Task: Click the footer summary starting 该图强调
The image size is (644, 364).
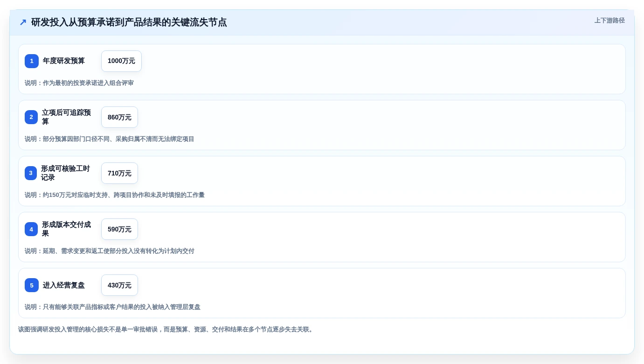Action: pos(166,329)
